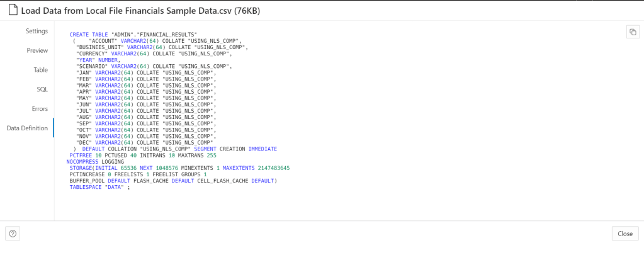Click the "SCENARIO" column definition line
644x255 pixels.
tap(154, 66)
